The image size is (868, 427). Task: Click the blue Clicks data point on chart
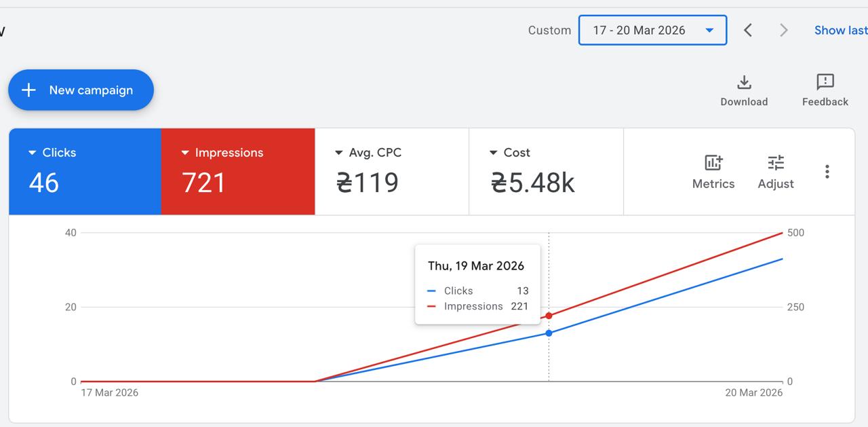(x=549, y=333)
